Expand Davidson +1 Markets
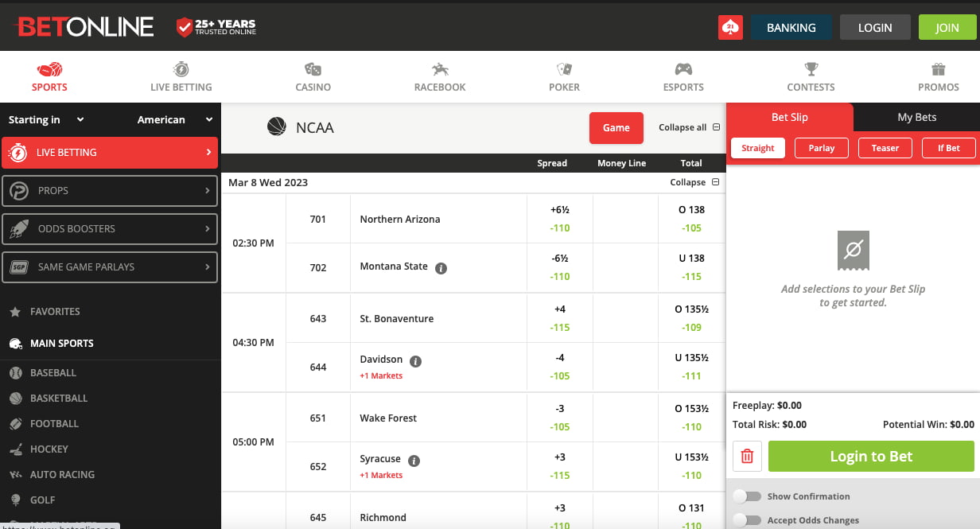Image resolution: width=980 pixels, height=529 pixels. pos(381,375)
